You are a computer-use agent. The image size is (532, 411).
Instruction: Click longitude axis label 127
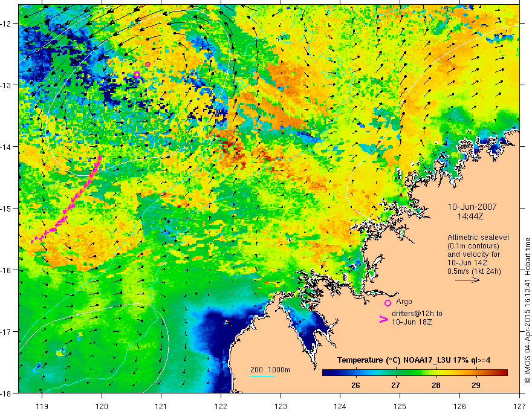[519, 406]
